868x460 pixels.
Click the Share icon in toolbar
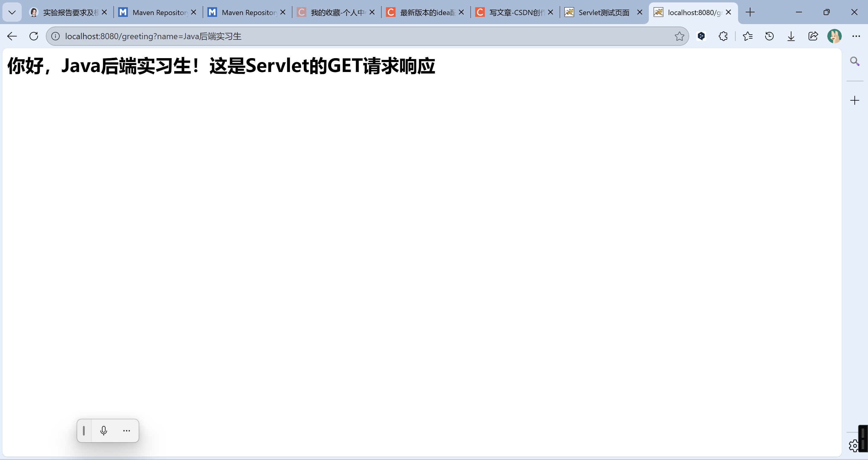pos(813,36)
